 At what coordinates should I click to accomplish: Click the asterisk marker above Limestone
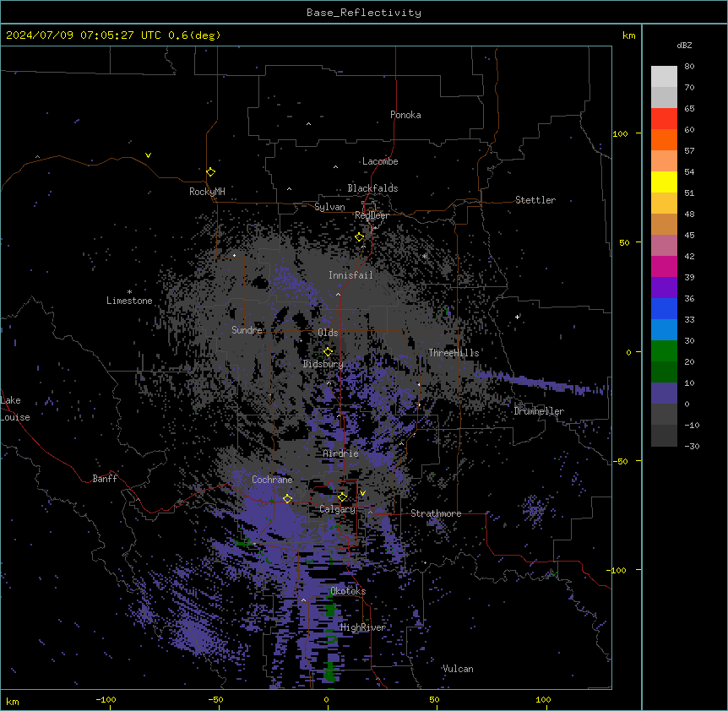[x=129, y=291]
